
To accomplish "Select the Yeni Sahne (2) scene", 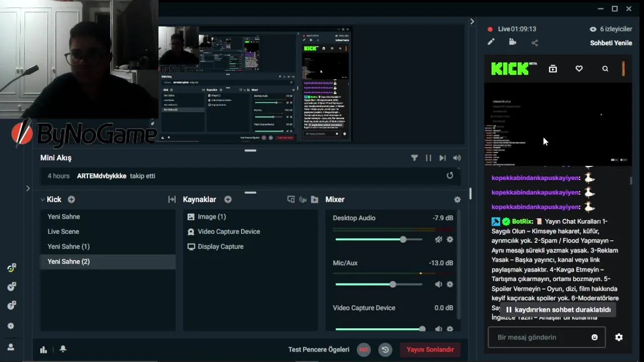I will tap(108, 261).
